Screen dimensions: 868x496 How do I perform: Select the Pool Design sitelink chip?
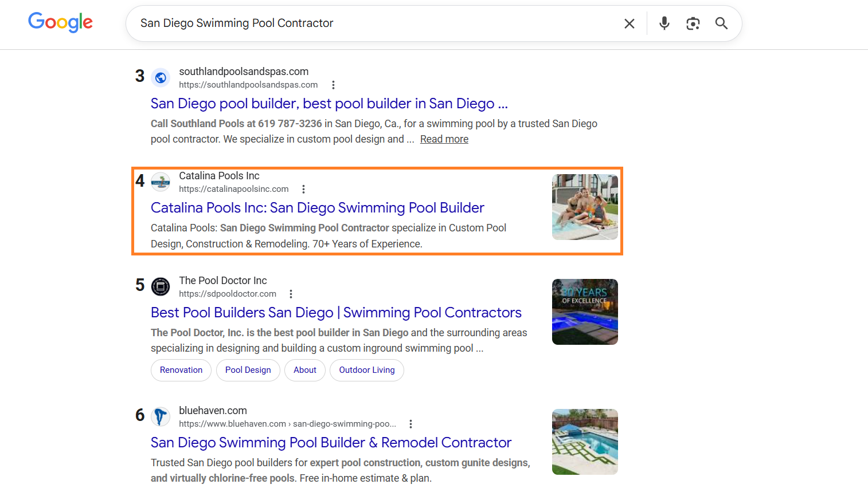point(248,370)
